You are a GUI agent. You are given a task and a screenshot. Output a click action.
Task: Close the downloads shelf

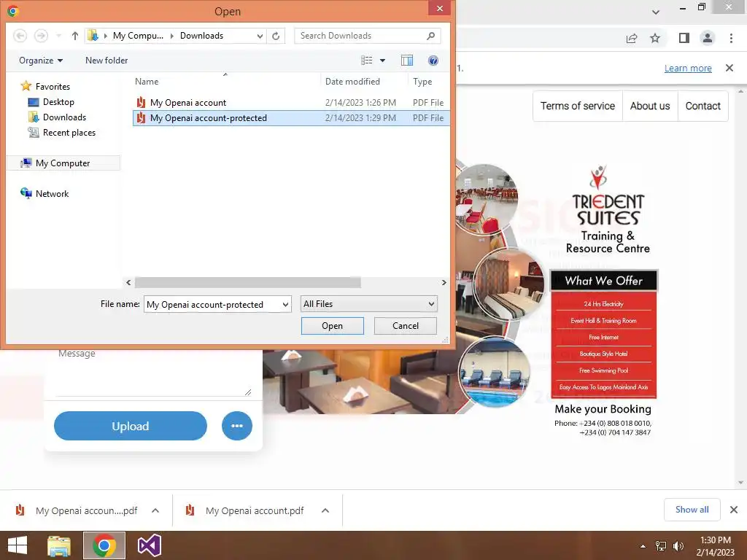point(734,510)
